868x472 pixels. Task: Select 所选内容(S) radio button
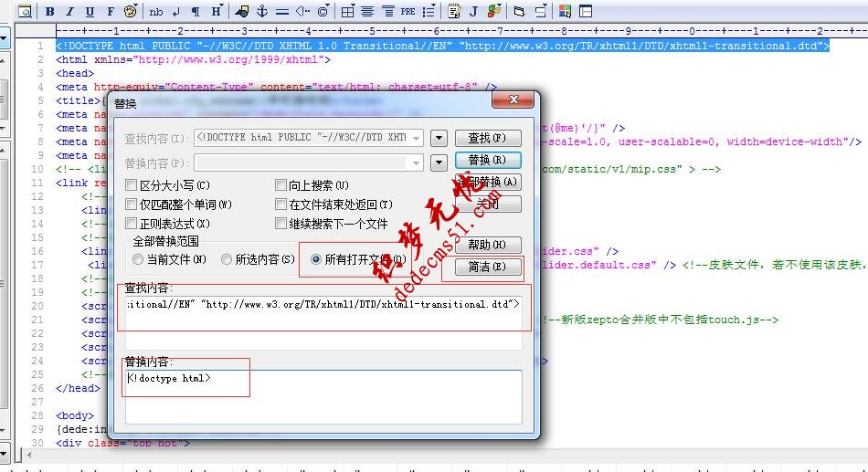tap(227, 259)
